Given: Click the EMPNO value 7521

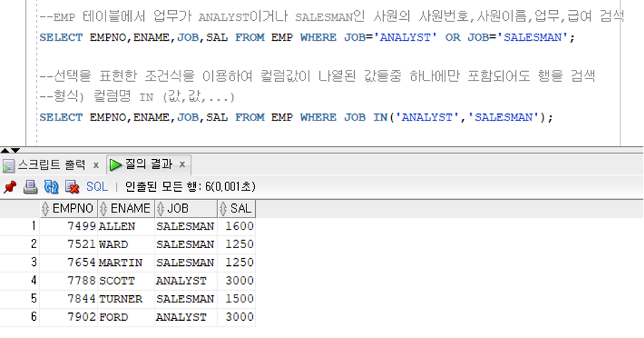Looking at the screenshot, I should click(68, 245).
